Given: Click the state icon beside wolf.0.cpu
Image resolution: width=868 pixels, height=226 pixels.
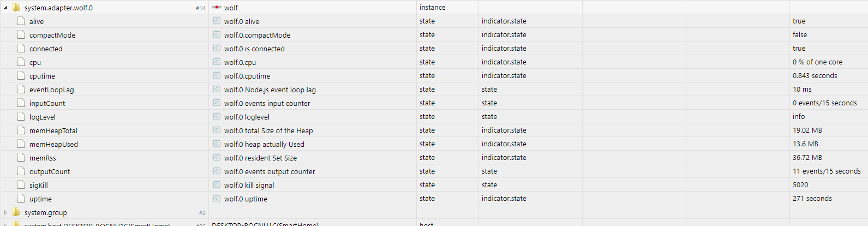Looking at the screenshot, I should tap(217, 62).
